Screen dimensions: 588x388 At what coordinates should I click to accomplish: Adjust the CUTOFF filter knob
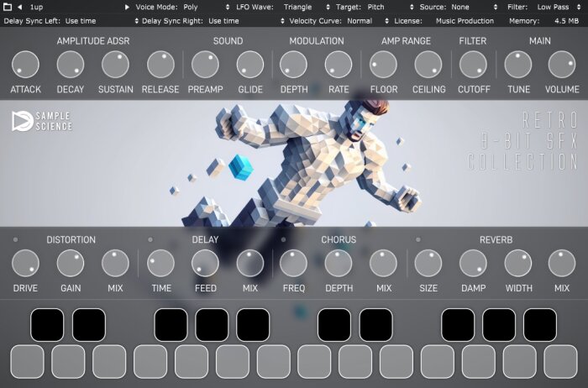[473, 65]
